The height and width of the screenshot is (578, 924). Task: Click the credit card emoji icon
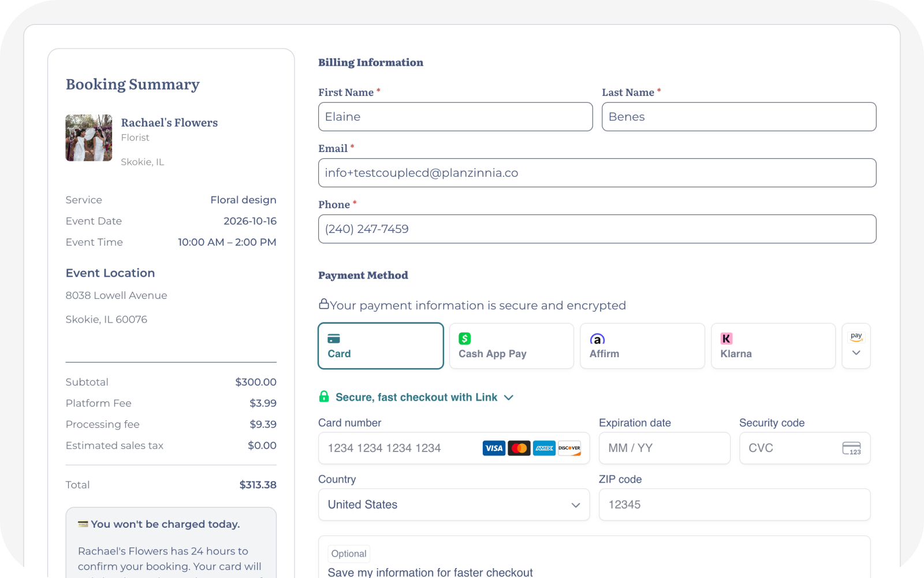(x=83, y=524)
